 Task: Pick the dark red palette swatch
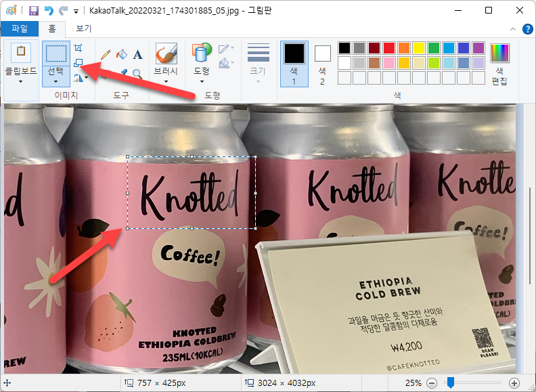click(x=374, y=48)
